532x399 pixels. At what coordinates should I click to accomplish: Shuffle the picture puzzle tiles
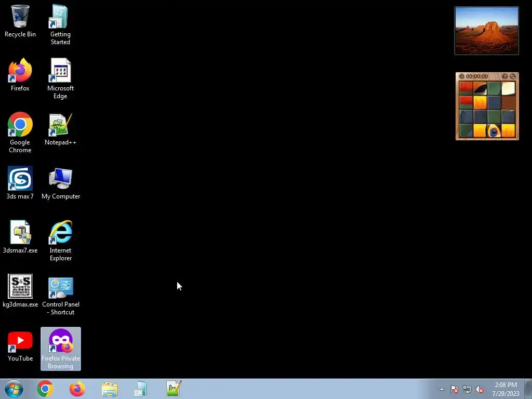coord(513,77)
